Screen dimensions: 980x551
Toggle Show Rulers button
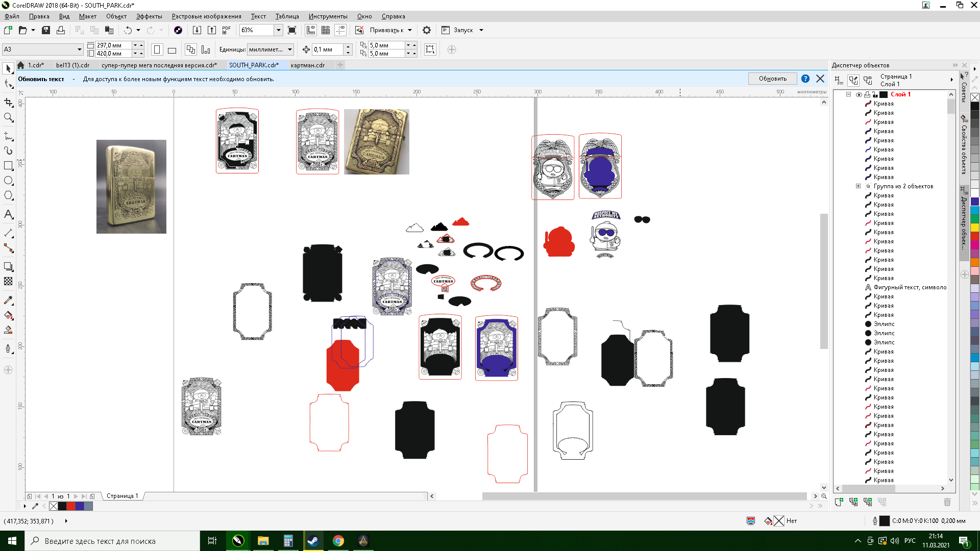coord(311,30)
